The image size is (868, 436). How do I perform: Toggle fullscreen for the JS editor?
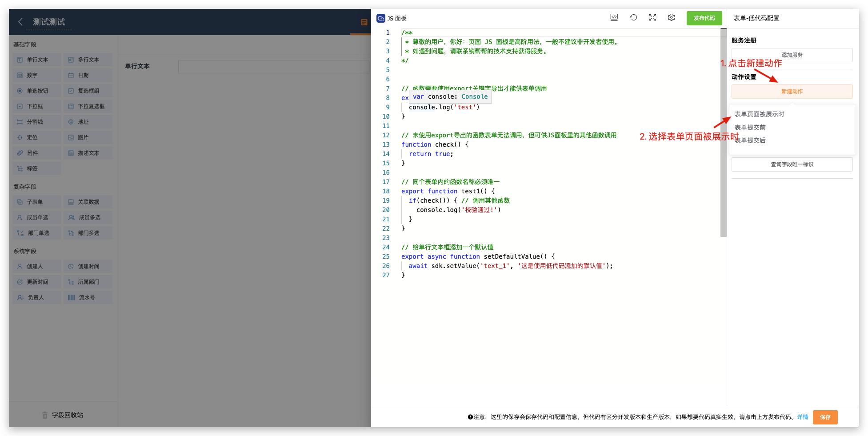click(652, 17)
